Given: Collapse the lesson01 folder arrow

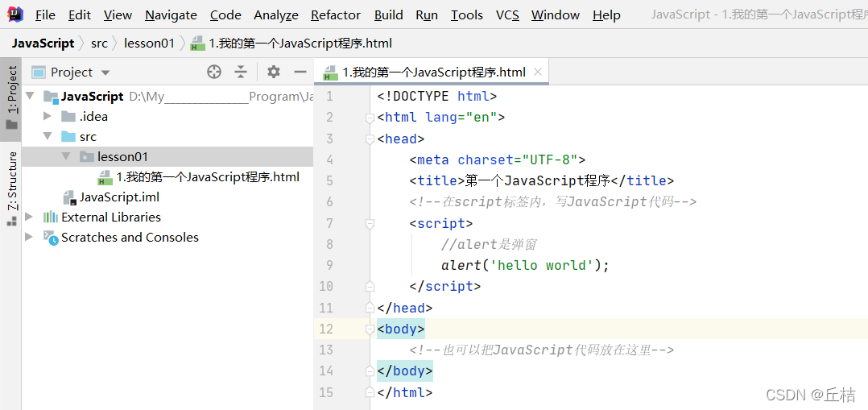Looking at the screenshot, I should coord(66,157).
